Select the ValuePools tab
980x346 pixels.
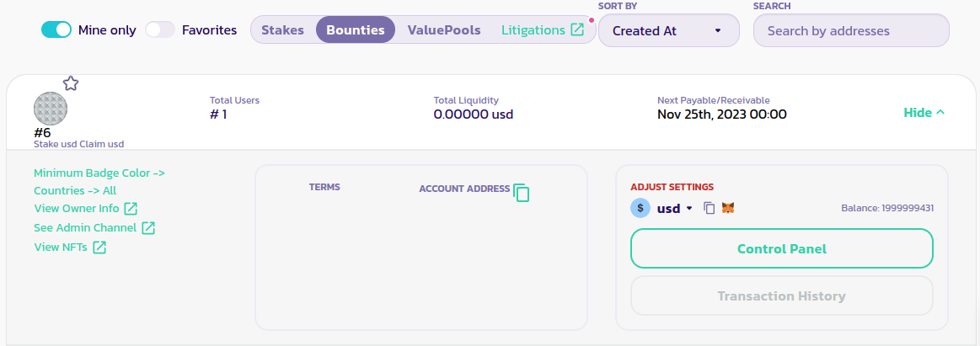(x=444, y=30)
